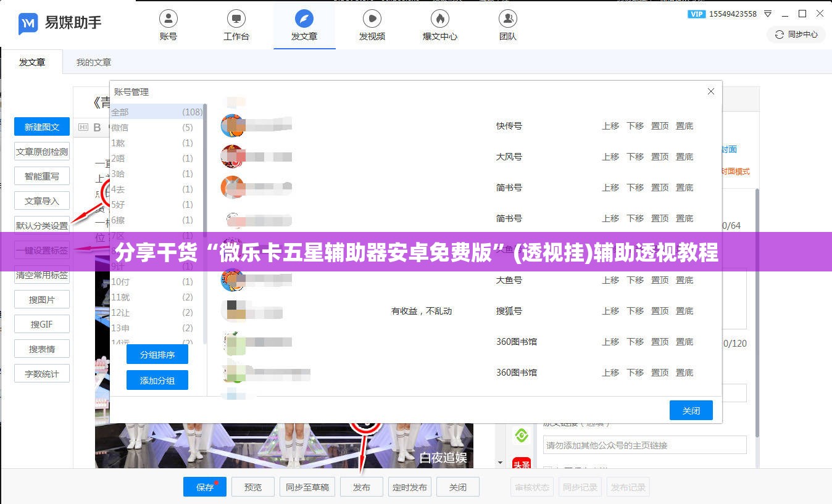This screenshot has width=832, height=504.
Task: Click the green platform icon beside link field
Action: (x=522, y=436)
